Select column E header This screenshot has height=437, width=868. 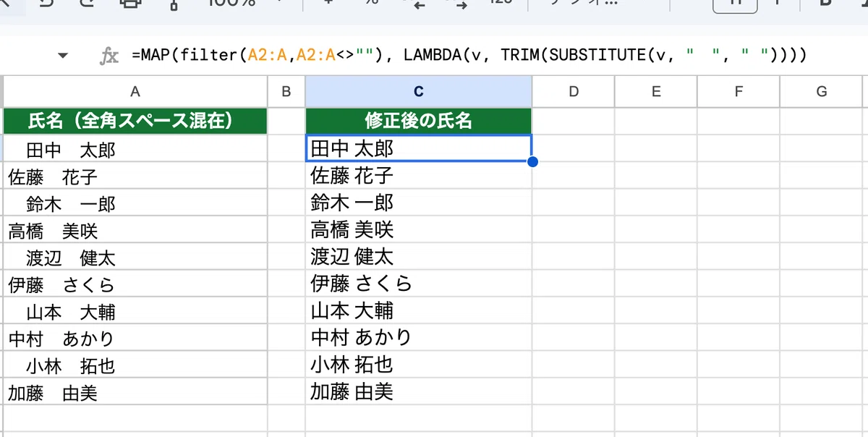tap(656, 91)
